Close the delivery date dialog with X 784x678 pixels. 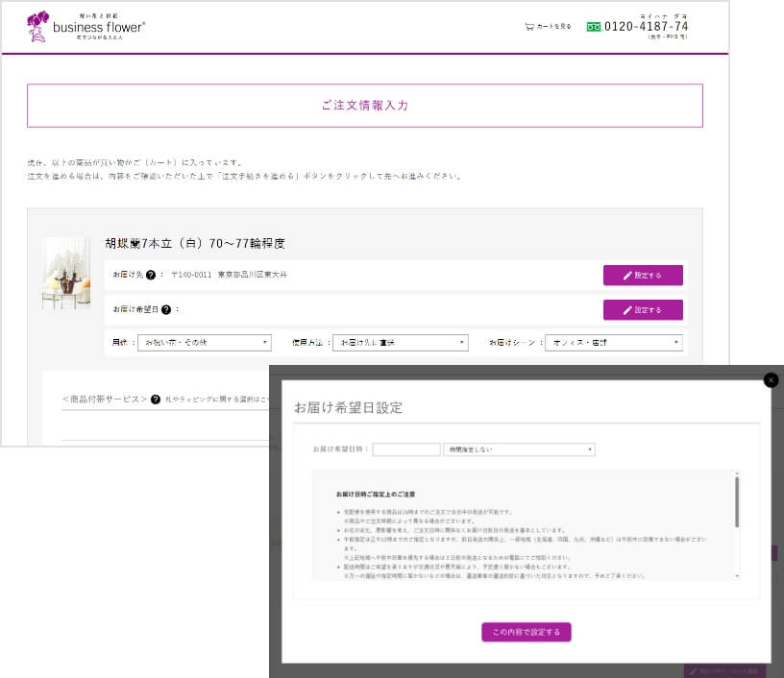tap(771, 379)
